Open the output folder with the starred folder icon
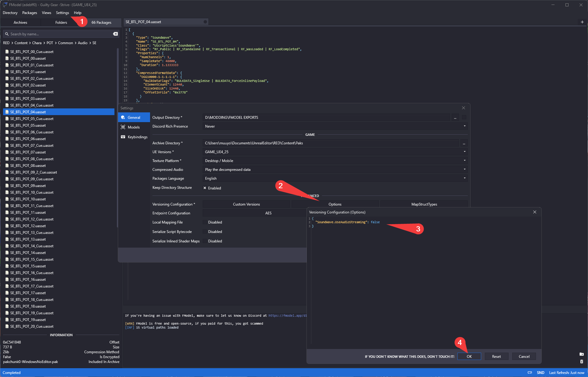The height and width of the screenshot is (377, 588). coord(581,354)
